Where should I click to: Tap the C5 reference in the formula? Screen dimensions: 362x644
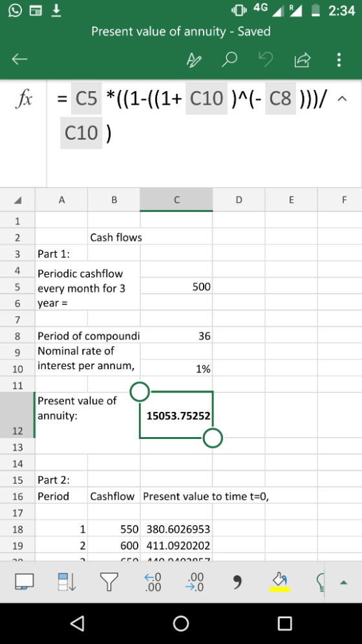pos(86,98)
